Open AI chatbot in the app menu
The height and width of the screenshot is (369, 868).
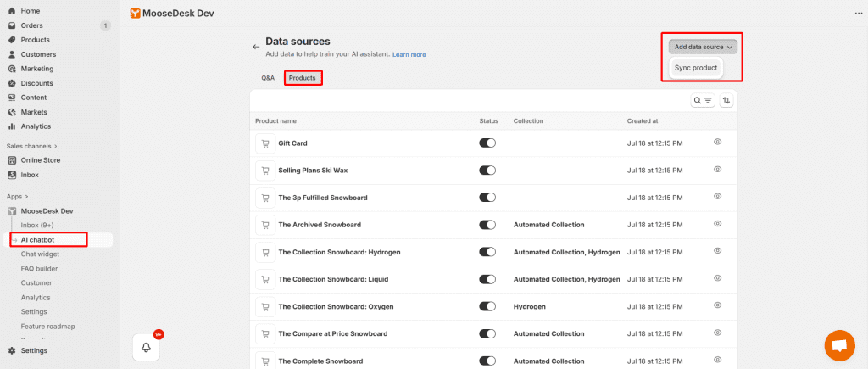point(37,240)
